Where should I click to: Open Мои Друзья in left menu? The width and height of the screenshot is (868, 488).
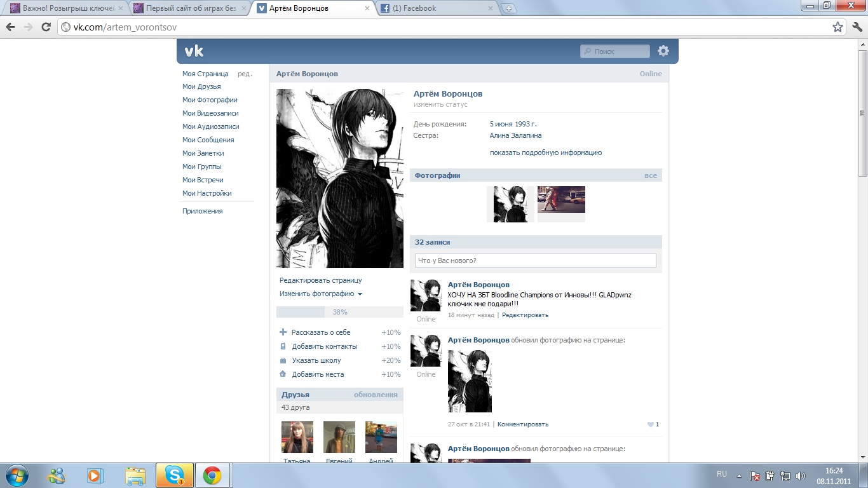coord(201,86)
